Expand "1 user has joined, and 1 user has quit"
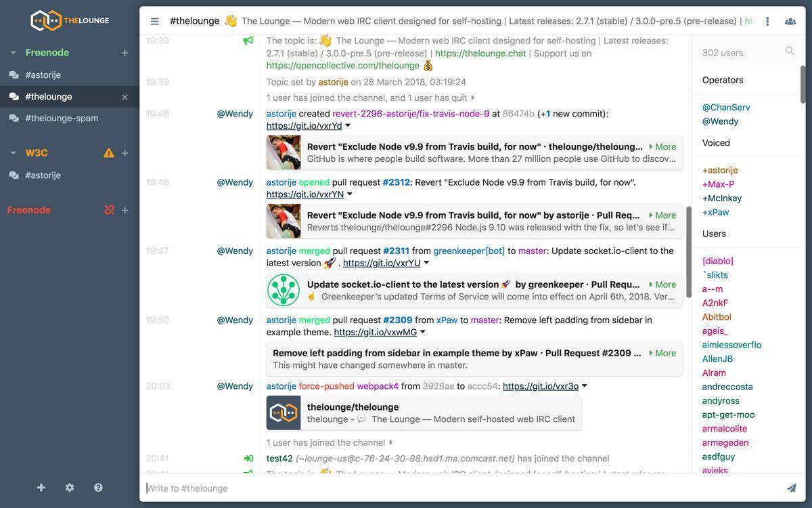The height and width of the screenshot is (508, 812). click(371, 98)
